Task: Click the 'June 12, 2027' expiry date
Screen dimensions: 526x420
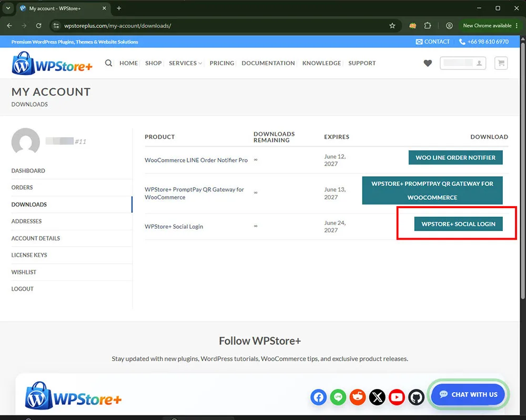Action: click(335, 160)
